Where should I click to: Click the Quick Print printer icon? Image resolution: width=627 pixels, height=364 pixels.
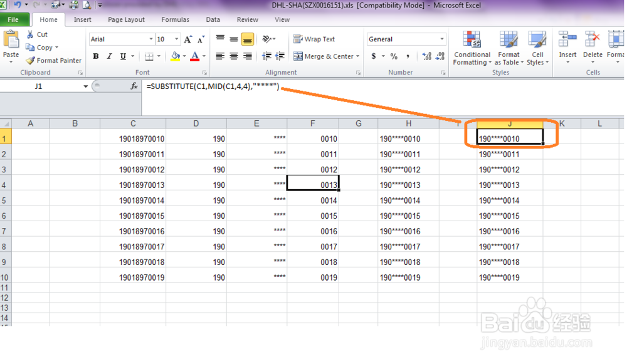pyautogui.click(x=73, y=5)
